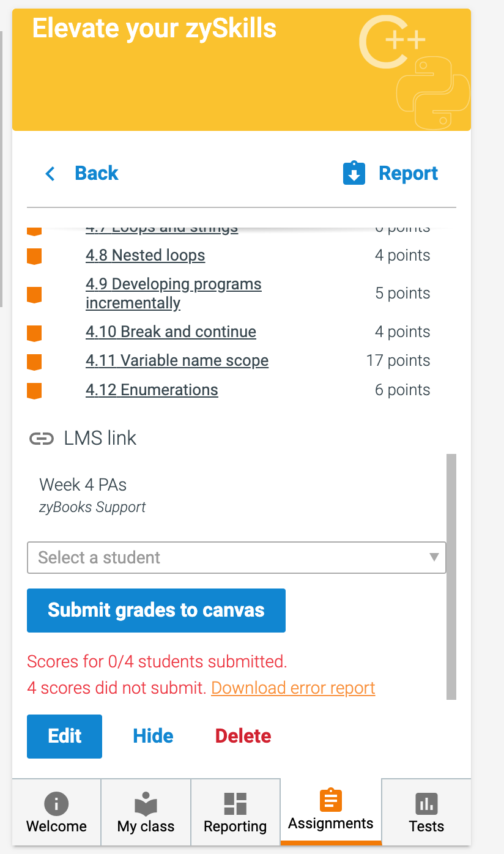Open the 4.8 Nested loops section
504x854 pixels.
(x=145, y=255)
